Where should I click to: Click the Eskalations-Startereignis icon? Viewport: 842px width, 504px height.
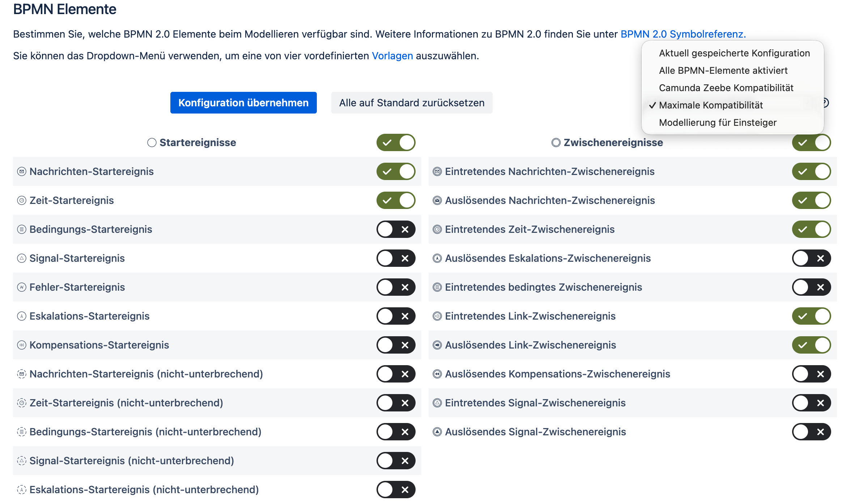(x=22, y=316)
